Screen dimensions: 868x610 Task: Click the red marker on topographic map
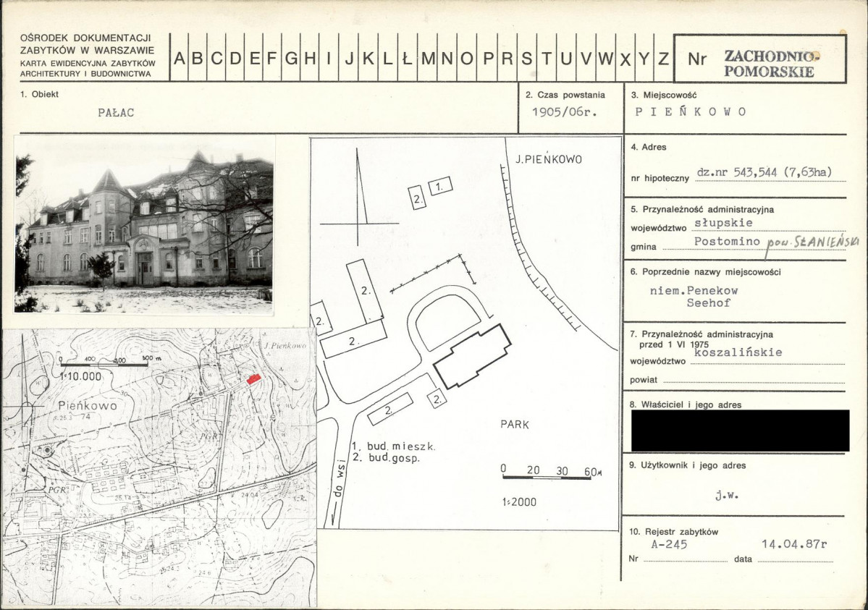pos(253,379)
